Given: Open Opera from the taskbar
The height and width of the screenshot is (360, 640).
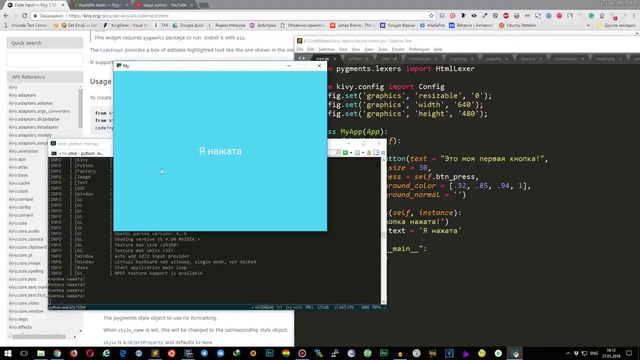Looking at the screenshot, I should click(90, 353).
